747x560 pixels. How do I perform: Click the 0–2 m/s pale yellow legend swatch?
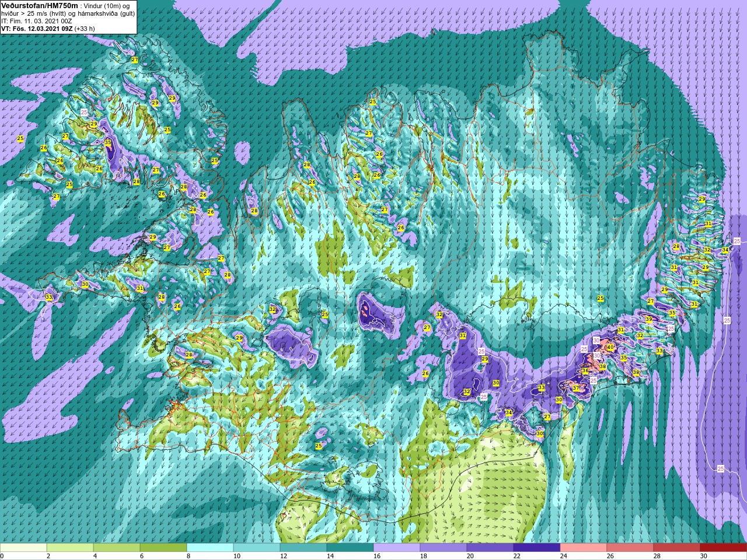click(23, 548)
